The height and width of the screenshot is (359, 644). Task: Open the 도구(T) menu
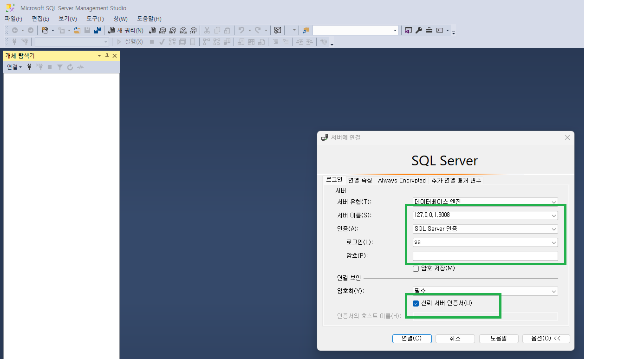tap(95, 19)
